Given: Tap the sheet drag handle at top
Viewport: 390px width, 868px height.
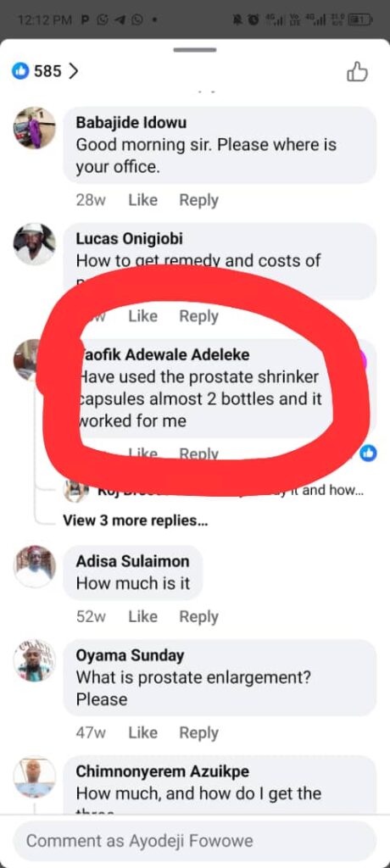Looking at the screenshot, I should [x=195, y=50].
